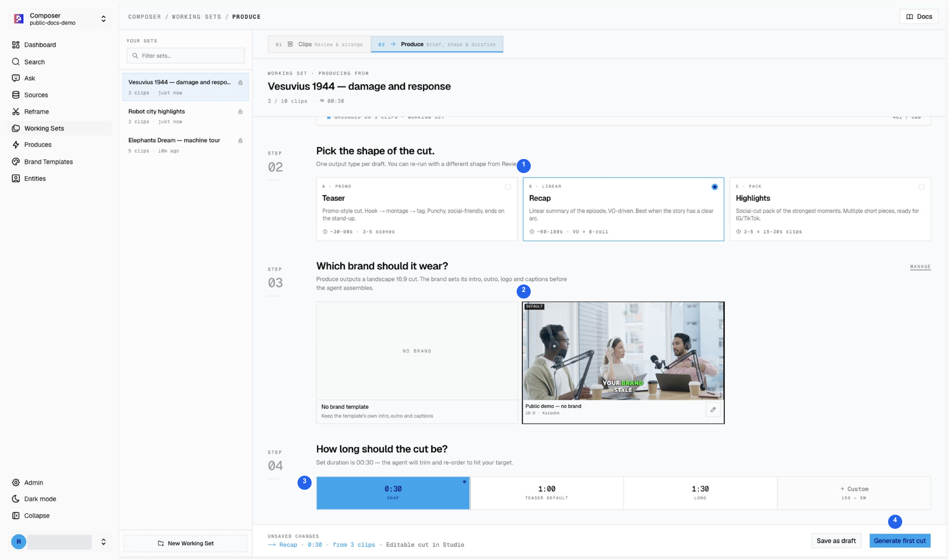Choose the 0:30 Snap duration

(393, 493)
